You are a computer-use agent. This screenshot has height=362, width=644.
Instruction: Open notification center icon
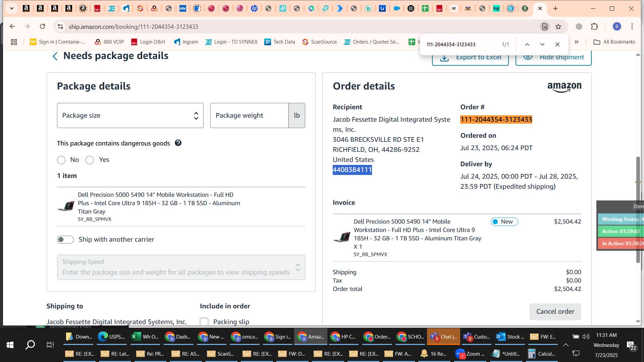(631, 345)
